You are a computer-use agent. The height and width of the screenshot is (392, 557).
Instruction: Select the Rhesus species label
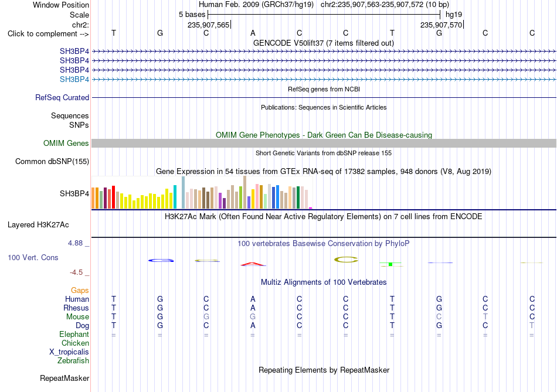(x=76, y=308)
